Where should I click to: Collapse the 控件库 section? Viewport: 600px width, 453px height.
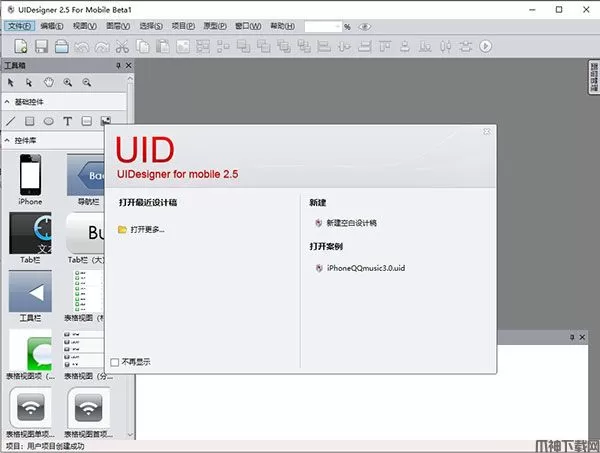[7, 140]
